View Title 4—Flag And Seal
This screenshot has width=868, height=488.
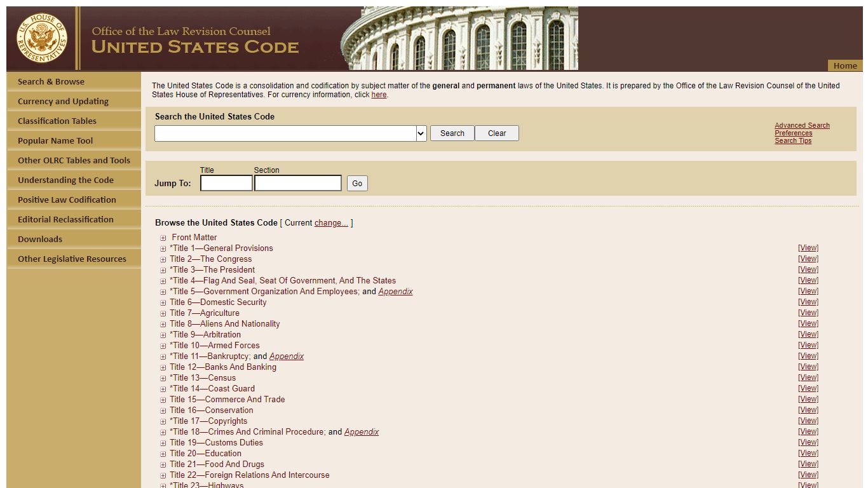click(x=808, y=281)
